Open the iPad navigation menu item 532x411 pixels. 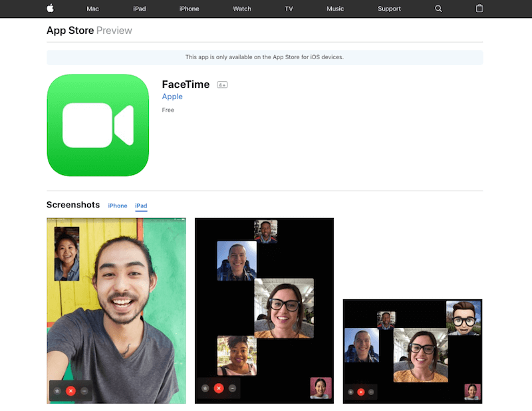[x=140, y=9]
